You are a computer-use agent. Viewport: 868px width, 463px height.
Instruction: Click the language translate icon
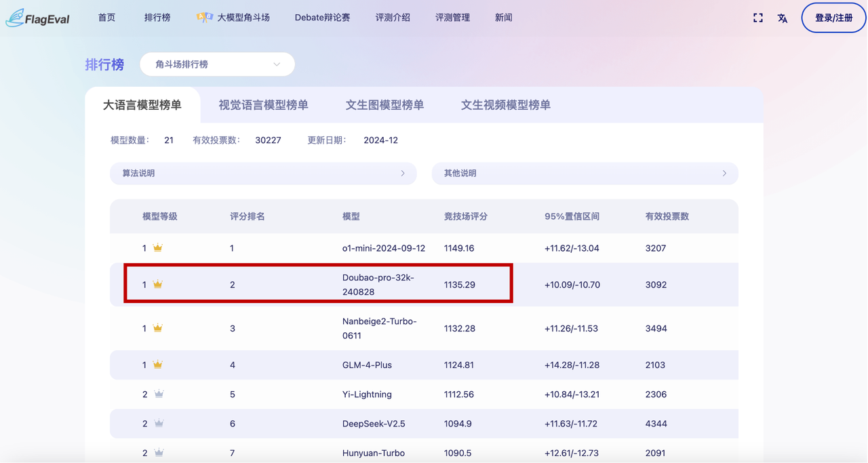point(783,18)
